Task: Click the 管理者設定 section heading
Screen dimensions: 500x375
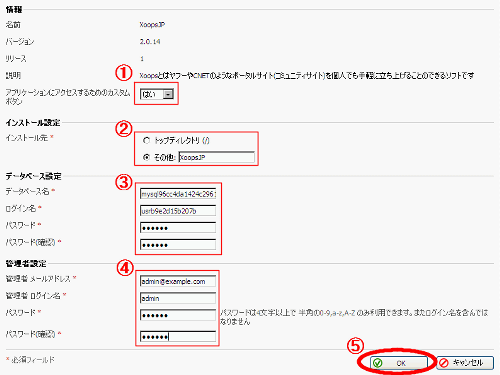Action: pyautogui.click(x=26, y=264)
